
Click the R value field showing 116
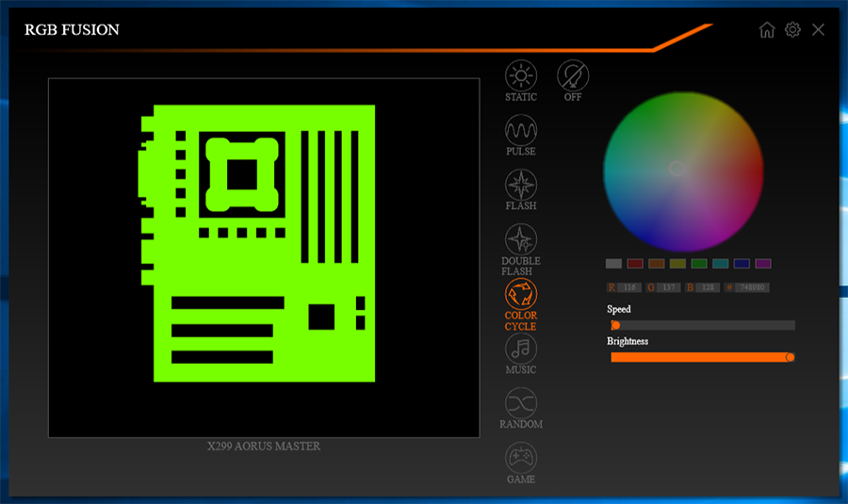(629, 287)
